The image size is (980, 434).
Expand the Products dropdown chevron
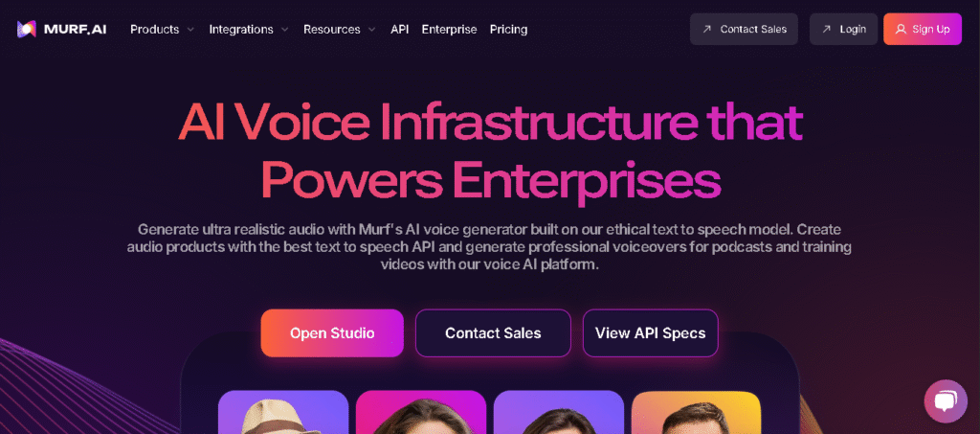click(x=190, y=30)
